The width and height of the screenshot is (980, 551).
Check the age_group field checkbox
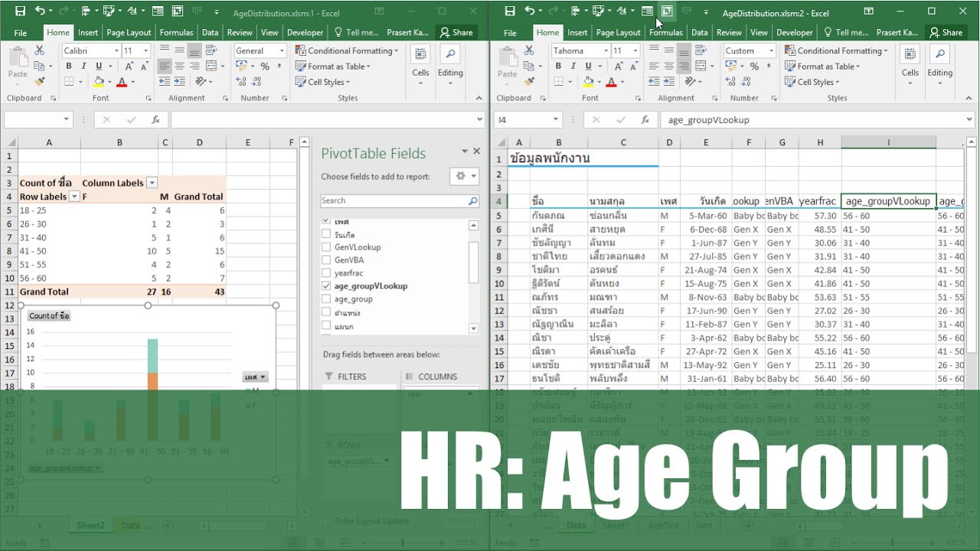tap(327, 299)
